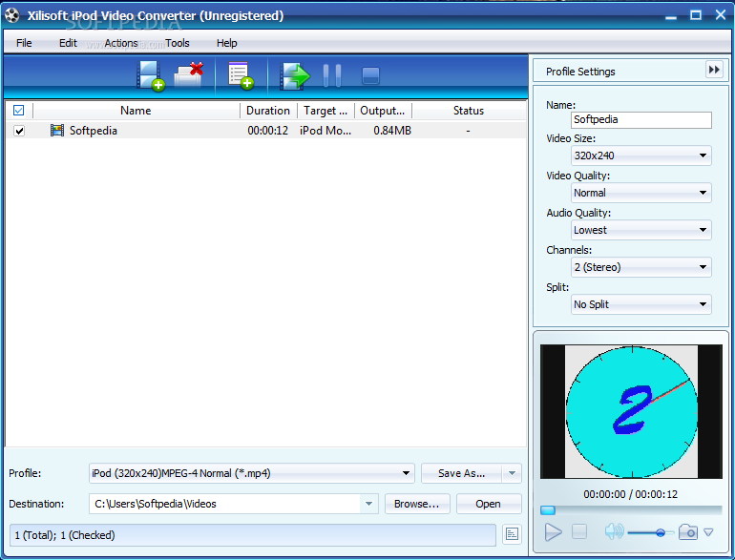Click the Browse... button
This screenshot has height=560, width=735.
pos(417,504)
